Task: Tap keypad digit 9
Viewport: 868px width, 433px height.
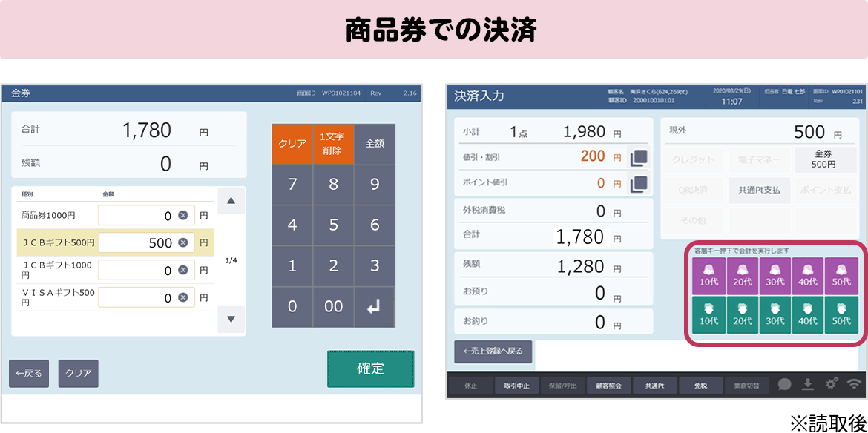Action: 375,185
